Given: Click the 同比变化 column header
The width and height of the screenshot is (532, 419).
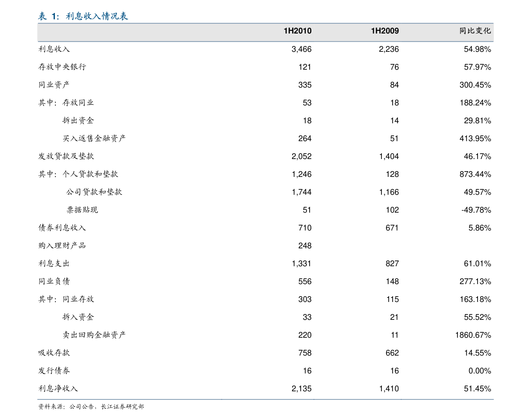Looking at the screenshot, I should (x=475, y=31).
